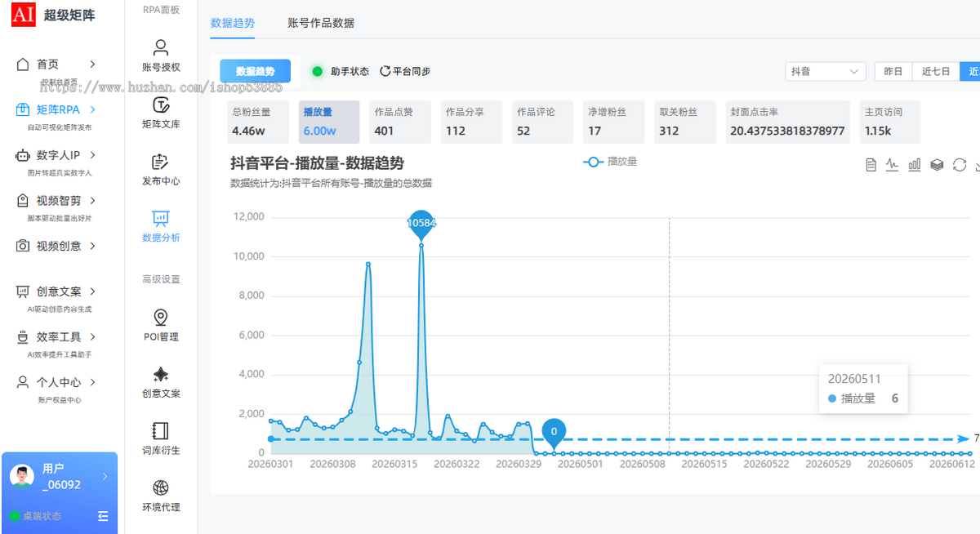Viewport: 980px width, 534px height.
Task: Open 效率工具 menu item
Action: pos(58,337)
